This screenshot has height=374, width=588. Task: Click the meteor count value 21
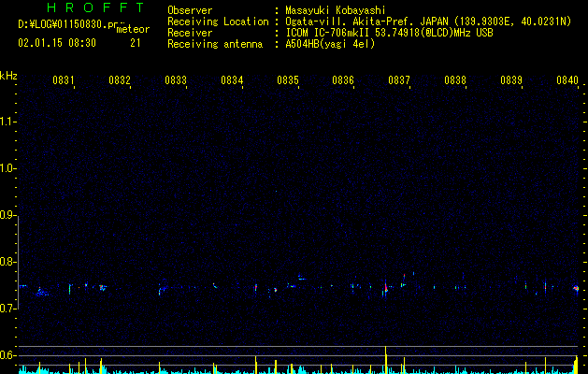click(136, 43)
